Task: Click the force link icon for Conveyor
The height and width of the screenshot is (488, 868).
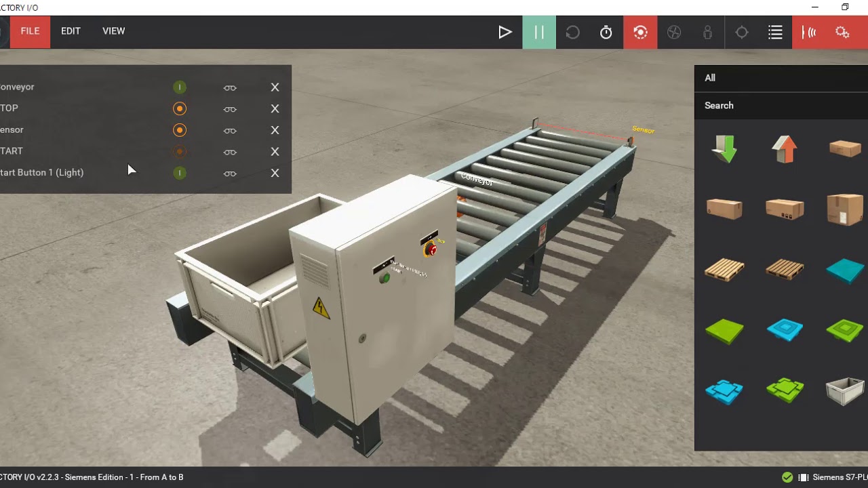Action: pyautogui.click(x=230, y=88)
